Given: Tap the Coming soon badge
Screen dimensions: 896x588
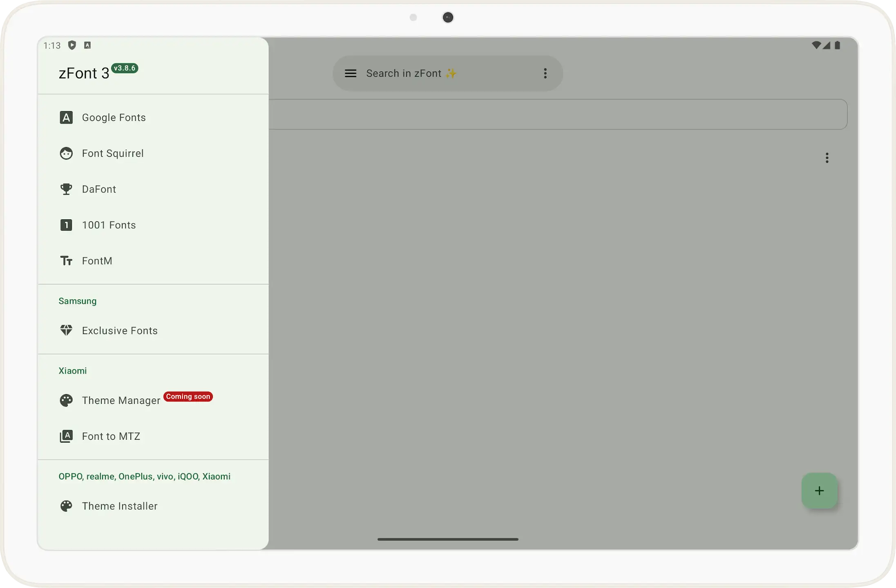Looking at the screenshot, I should pyautogui.click(x=188, y=396).
